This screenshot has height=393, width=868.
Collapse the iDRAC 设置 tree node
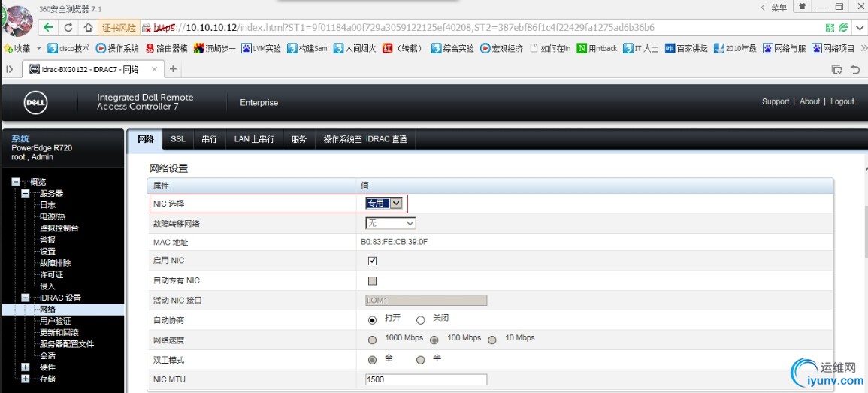pyautogui.click(x=25, y=298)
